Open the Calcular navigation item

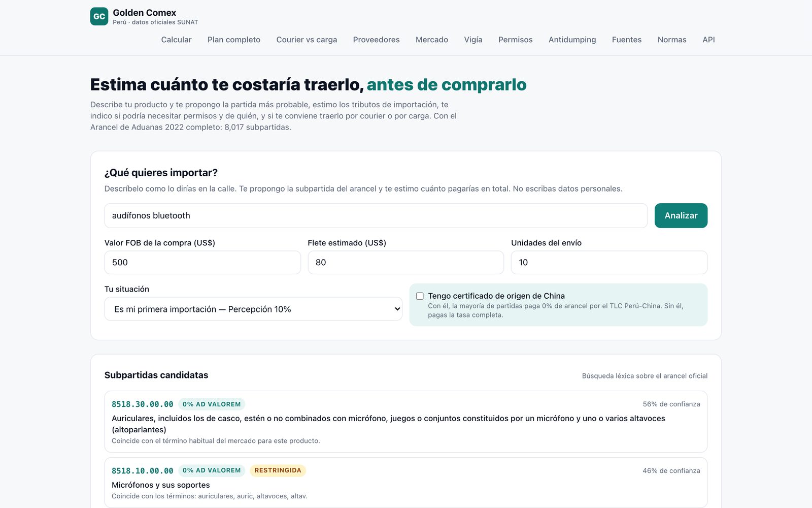tap(176, 40)
